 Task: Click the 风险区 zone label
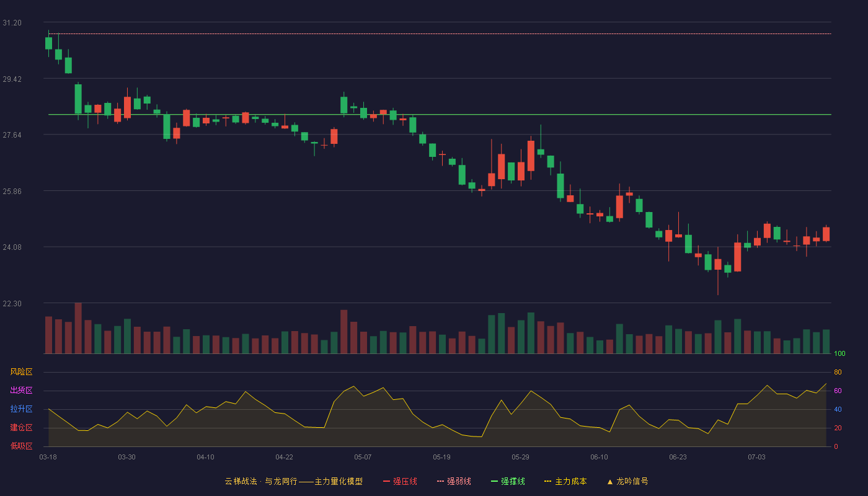[x=21, y=372]
